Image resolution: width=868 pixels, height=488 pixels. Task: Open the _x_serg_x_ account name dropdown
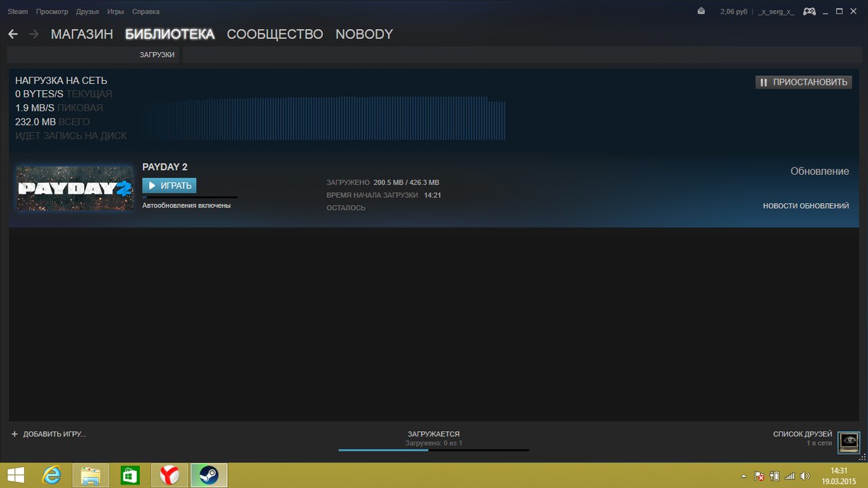tap(777, 12)
